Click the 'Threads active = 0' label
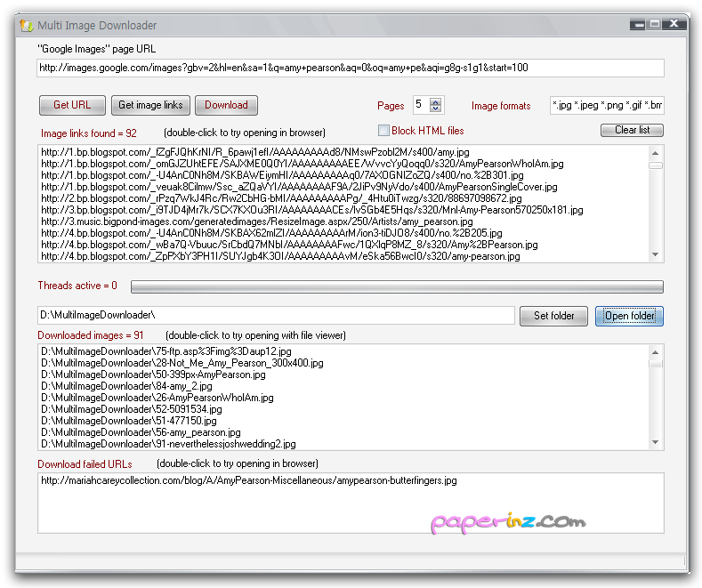 [77, 286]
